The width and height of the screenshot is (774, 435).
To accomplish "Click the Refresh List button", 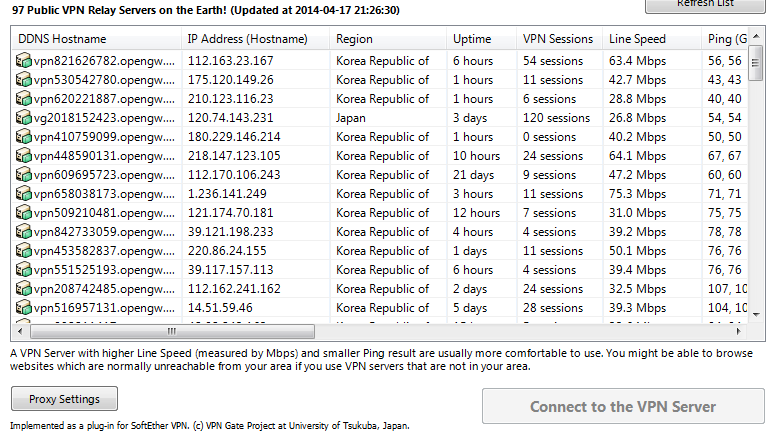I will point(705,5).
